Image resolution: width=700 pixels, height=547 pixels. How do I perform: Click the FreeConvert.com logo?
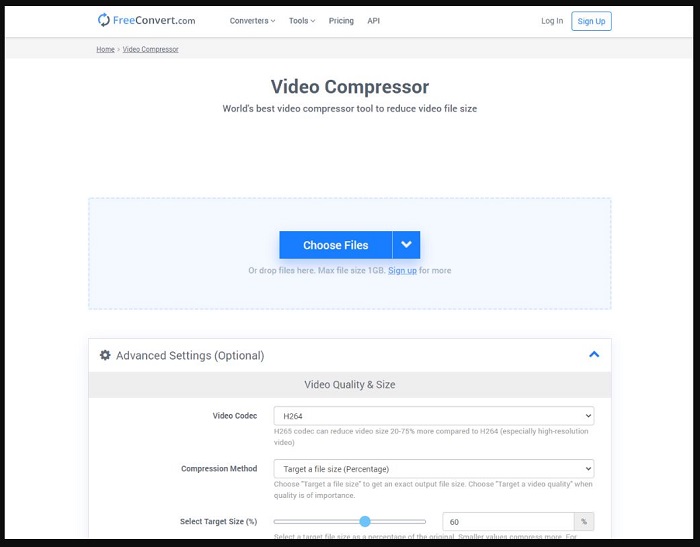point(146,20)
